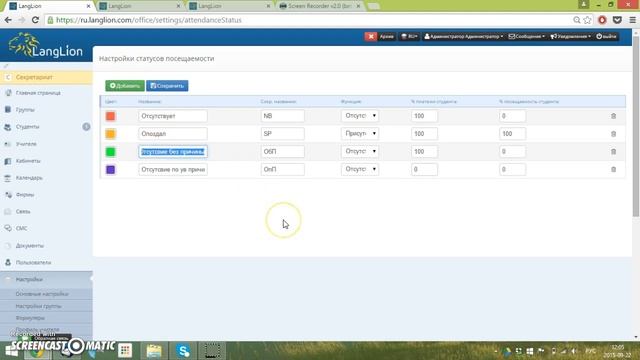640x360 pixels.
Task: Bookmark this page with star icon
Action: [x=587, y=20]
